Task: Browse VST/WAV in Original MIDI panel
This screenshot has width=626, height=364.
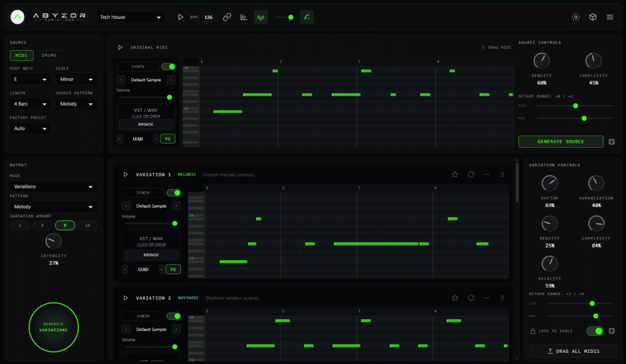Action: click(145, 125)
